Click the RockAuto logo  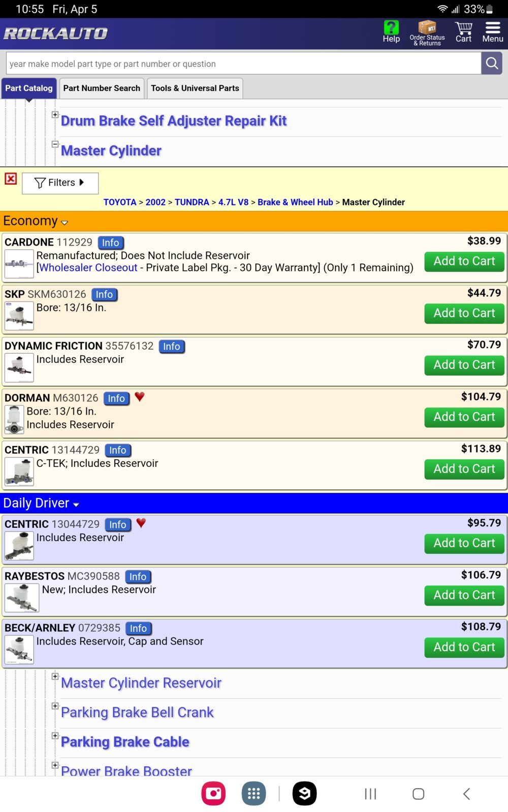pyautogui.click(x=55, y=33)
